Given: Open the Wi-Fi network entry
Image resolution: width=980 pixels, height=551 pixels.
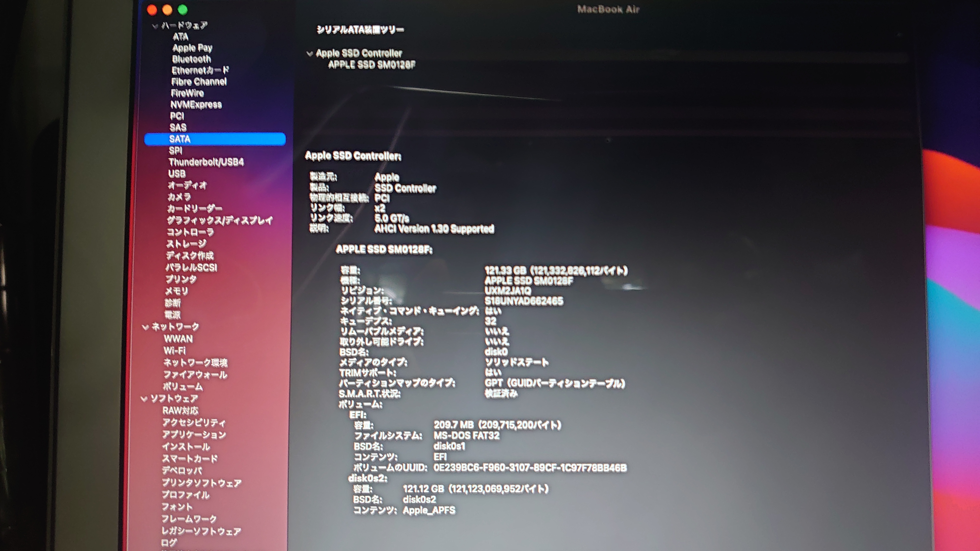Looking at the screenshot, I should 174,350.
